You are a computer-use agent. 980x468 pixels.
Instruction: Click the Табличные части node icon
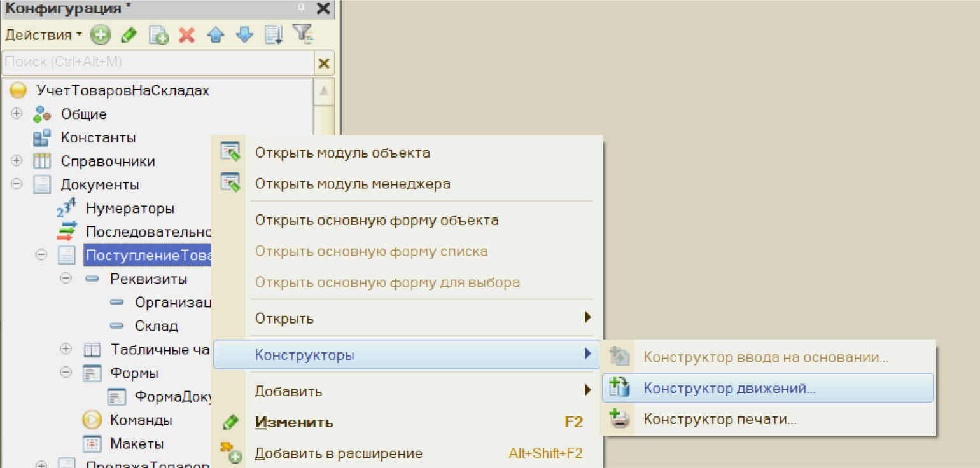click(92, 350)
